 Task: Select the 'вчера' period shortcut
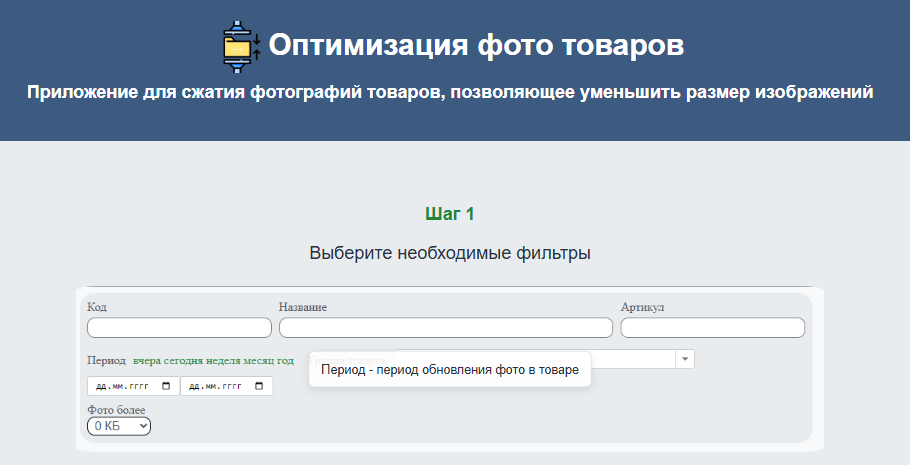147,361
